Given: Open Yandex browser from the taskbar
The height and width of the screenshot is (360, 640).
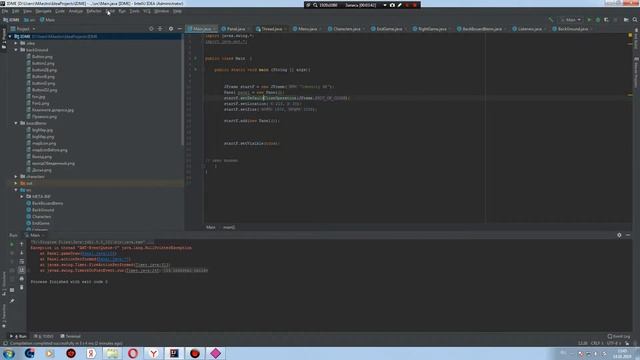Looking at the screenshot, I should (153, 353).
